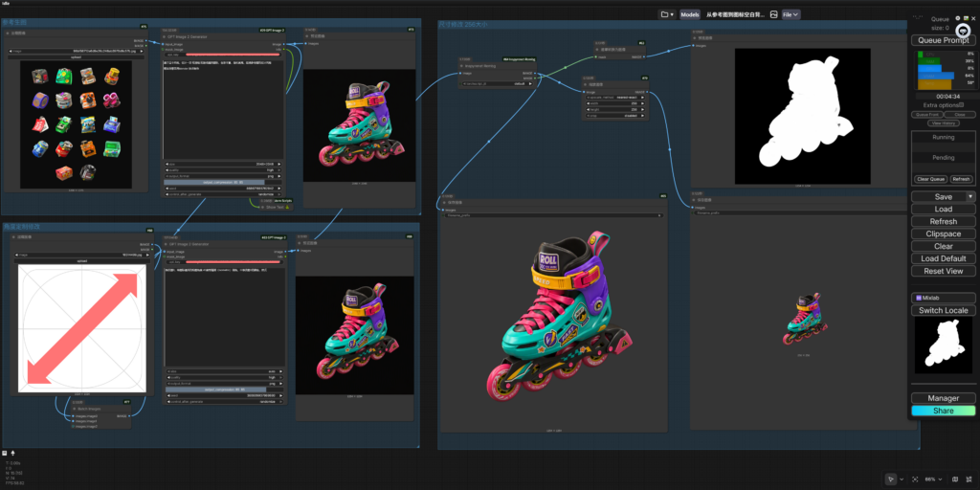Toggle the minimap icon in bottom toolbar
The width and height of the screenshot is (980, 490).
pyautogui.click(x=955, y=479)
